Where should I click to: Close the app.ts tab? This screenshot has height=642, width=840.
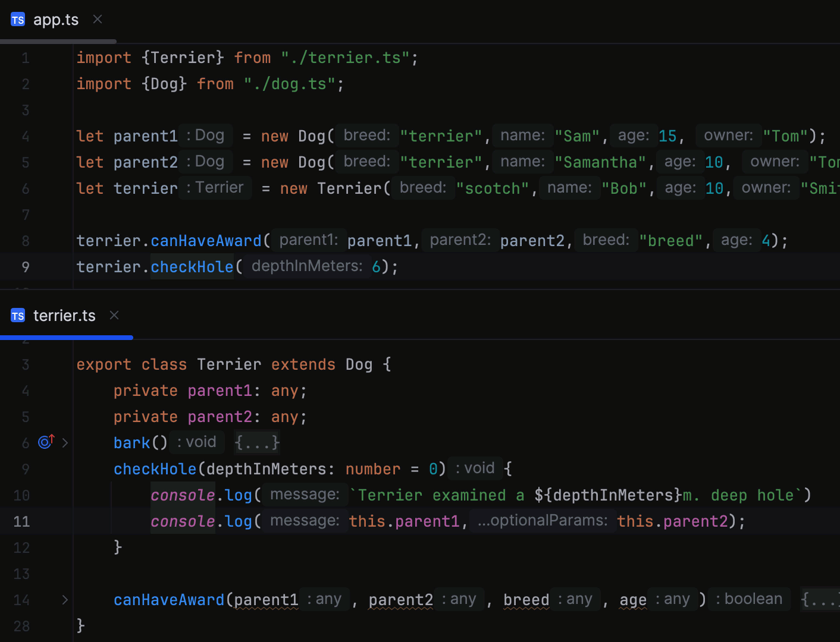pyautogui.click(x=97, y=19)
